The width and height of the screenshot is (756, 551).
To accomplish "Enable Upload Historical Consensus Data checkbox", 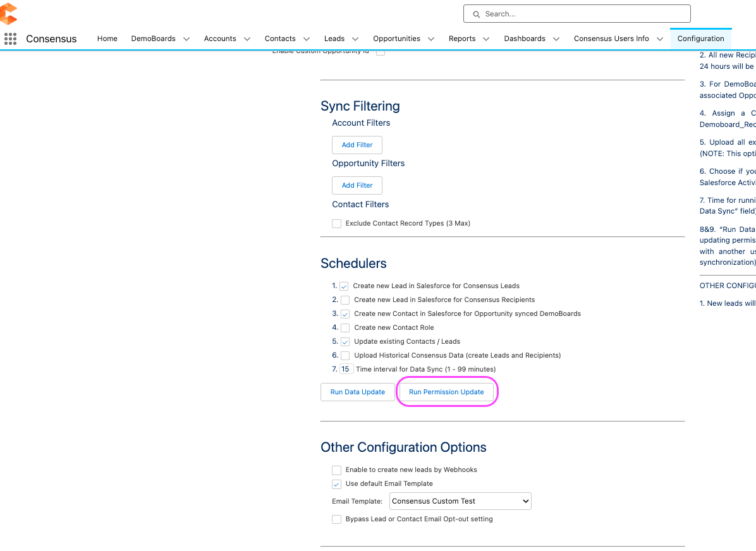I will click(x=345, y=356).
